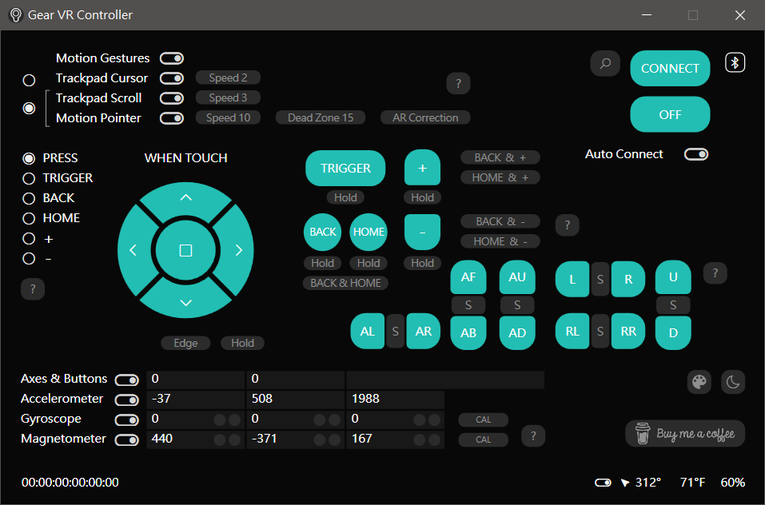
Task: Click the HOME & + combo button
Action: [x=500, y=178]
